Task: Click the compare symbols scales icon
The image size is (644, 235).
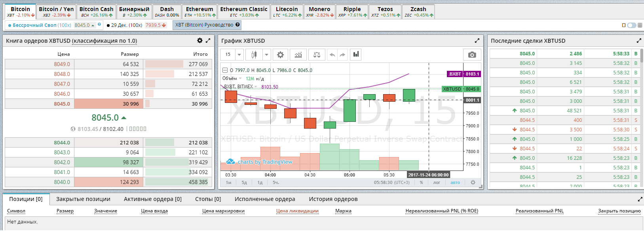Action: [317, 55]
